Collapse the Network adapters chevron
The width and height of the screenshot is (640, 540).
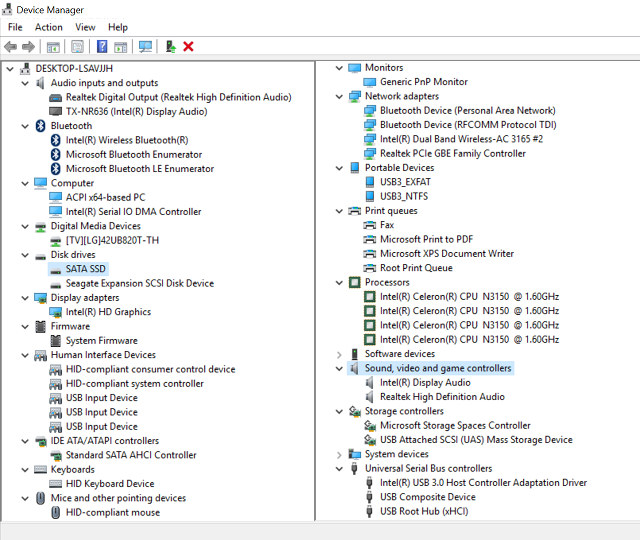click(339, 97)
